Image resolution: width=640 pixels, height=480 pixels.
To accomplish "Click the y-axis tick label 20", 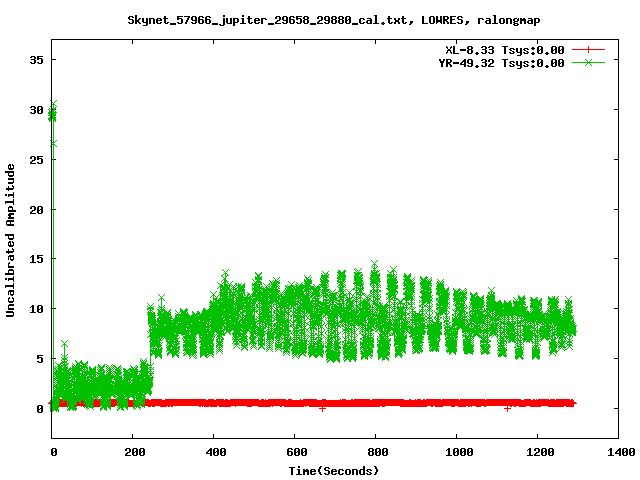I will [x=36, y=209].
